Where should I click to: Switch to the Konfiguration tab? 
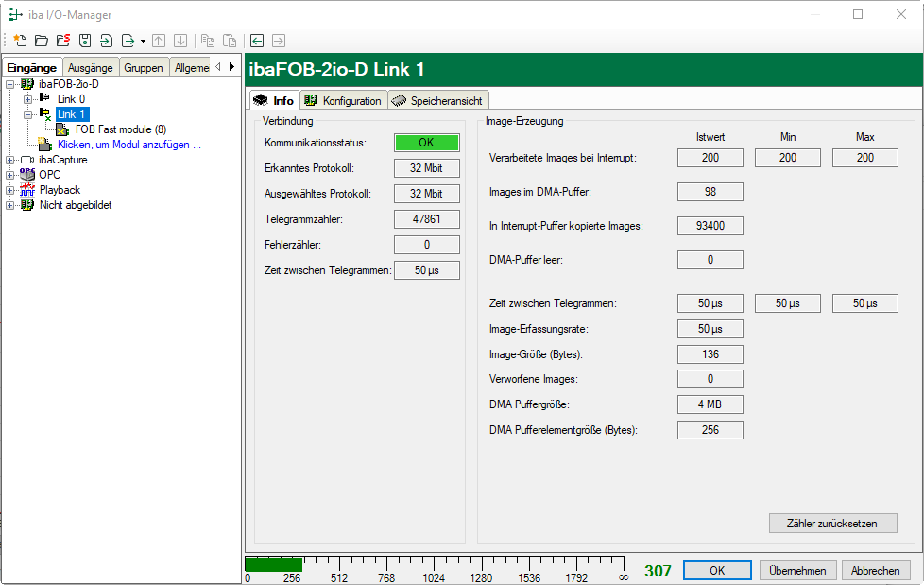[343, 101]
